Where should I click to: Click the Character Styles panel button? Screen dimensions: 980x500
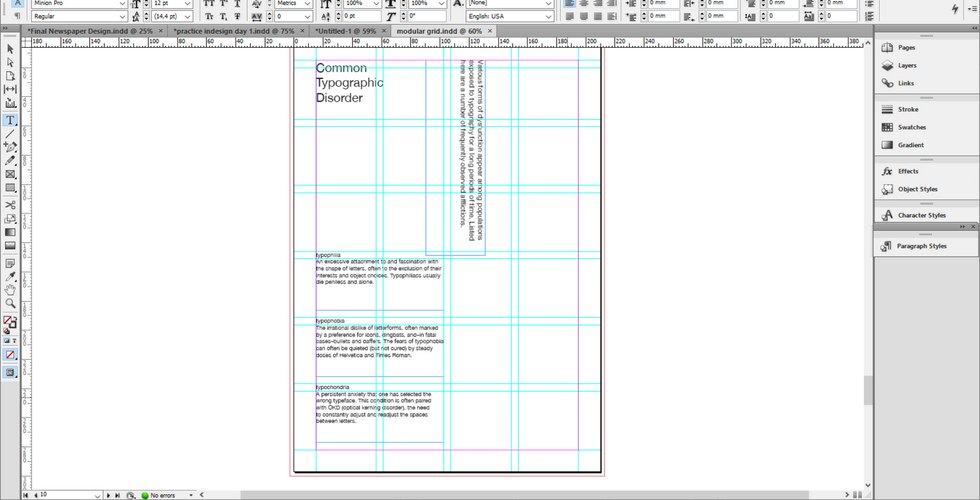coord(921,215)
